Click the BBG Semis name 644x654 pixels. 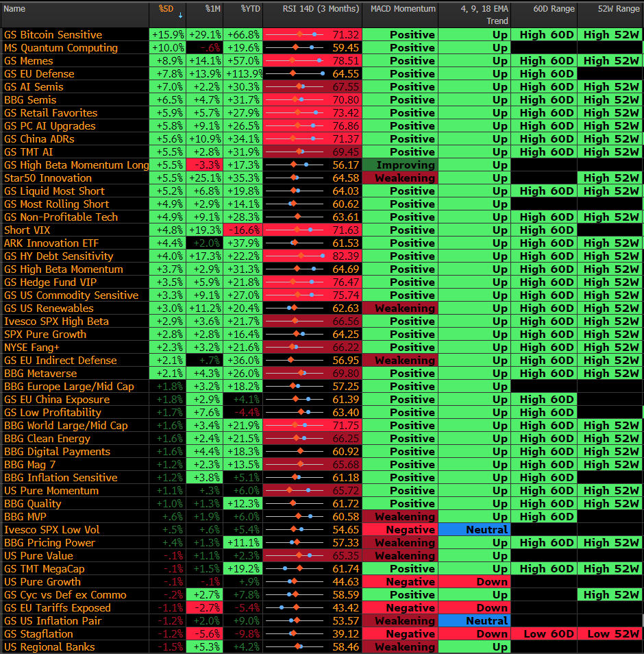[x=30, y=99]
